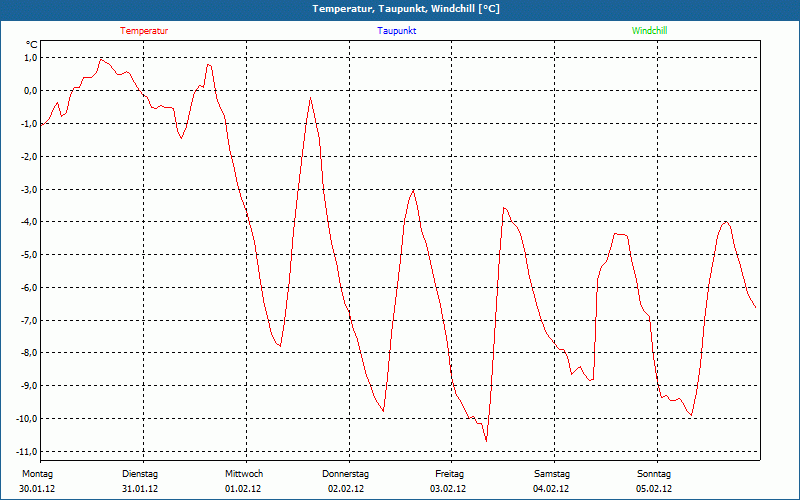Click the -2,0 axis tick label
This screenshot has height=500, width=800.
(x=29, y=157)
